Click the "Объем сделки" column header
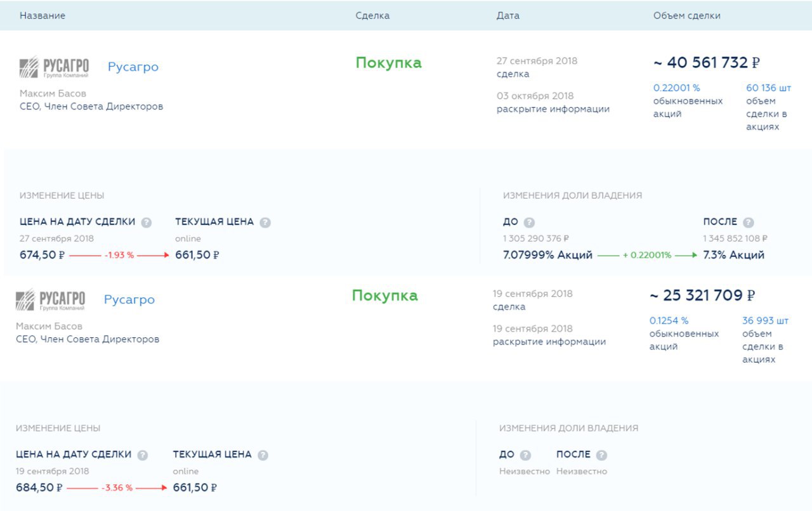812x511 pixels. [x=687, y=15]
